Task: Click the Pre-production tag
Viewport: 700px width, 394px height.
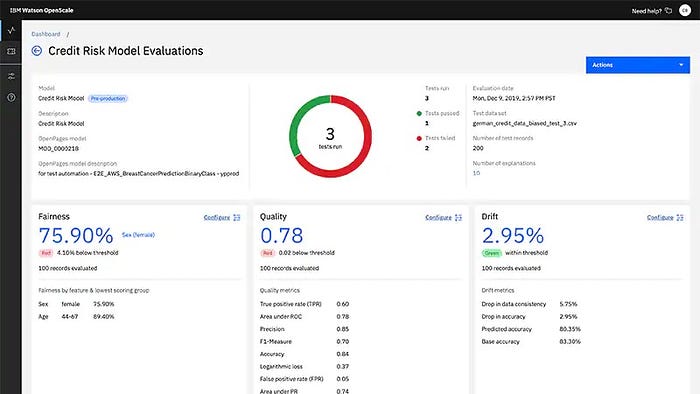Action: [108, 99]
